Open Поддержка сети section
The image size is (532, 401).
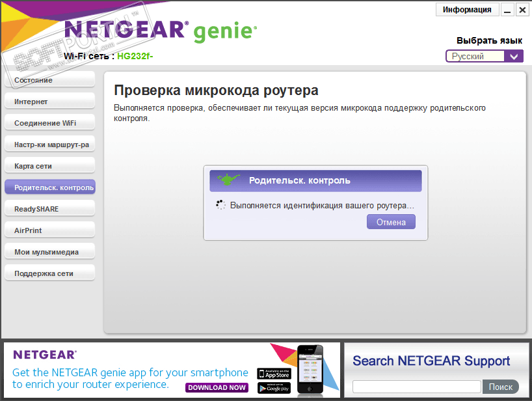click(50, 273)
